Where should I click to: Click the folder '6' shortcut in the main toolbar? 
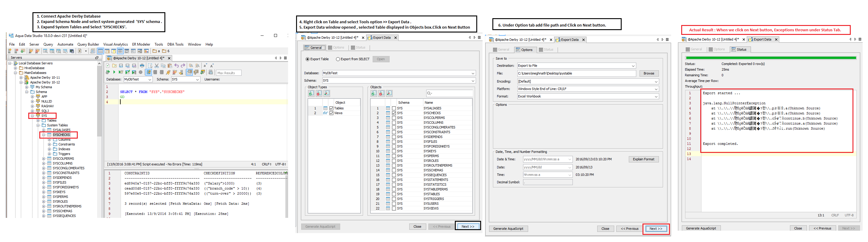coord(165,51)
